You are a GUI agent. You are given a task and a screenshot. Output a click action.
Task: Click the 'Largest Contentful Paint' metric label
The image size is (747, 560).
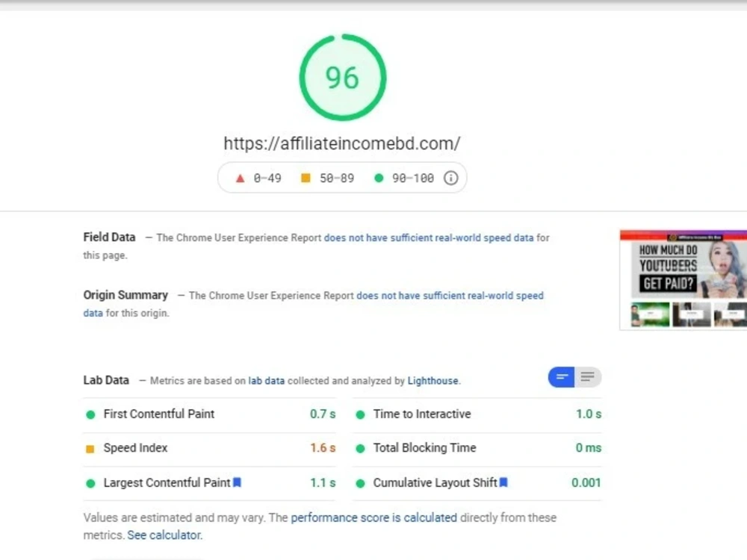click(167, 483)
